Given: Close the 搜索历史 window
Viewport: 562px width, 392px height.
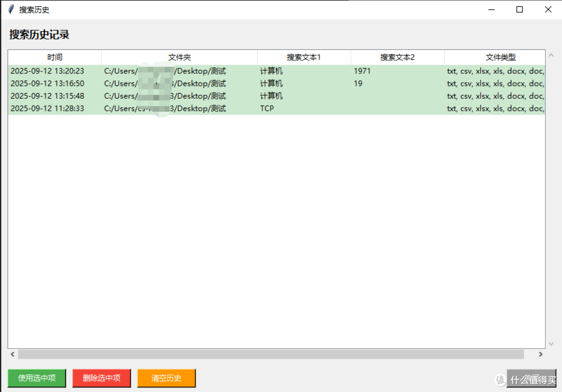Looking at the screenshot, I should click(x=548, y=10).
